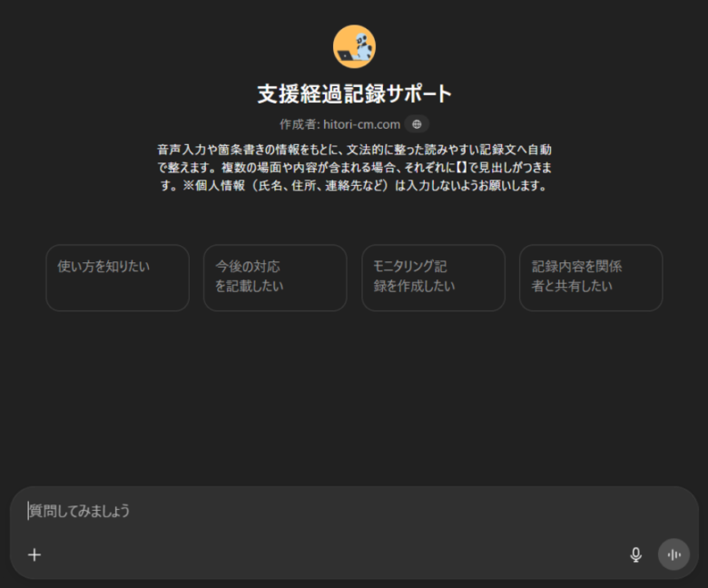Click the text 録を作成したい in the third card
The height and width of the screenshot is (588, 708).
pyautogui.click(x=414, y=286)
